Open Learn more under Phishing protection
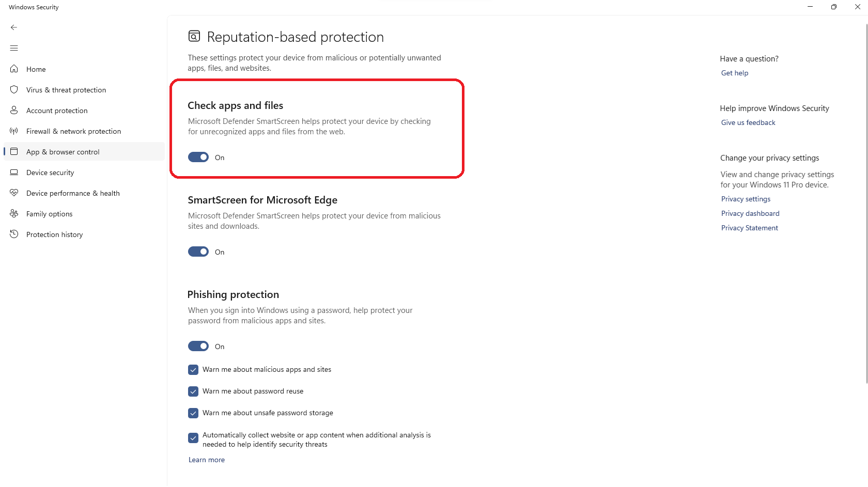The image size is (868, 487). click(x=206, y=460)
